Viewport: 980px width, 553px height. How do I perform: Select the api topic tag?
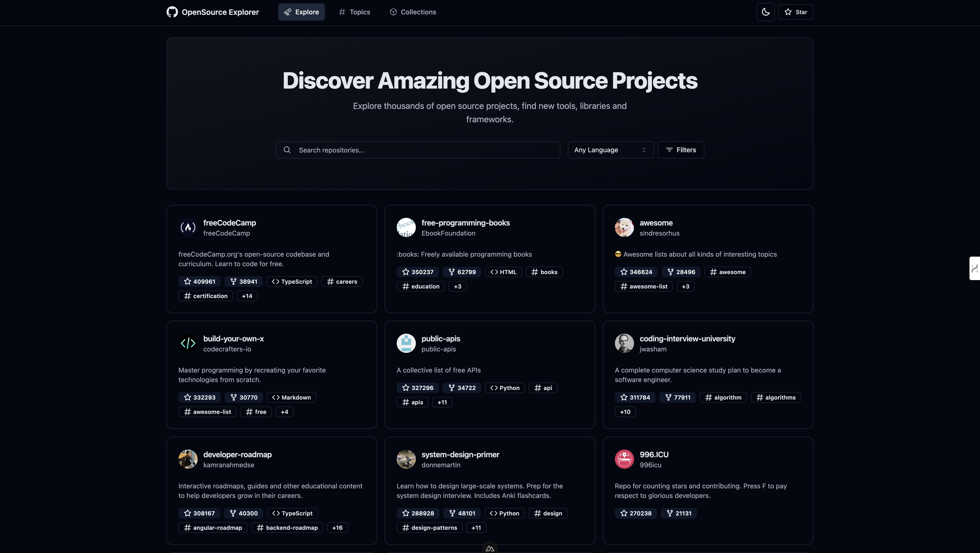tap(543, 388)
